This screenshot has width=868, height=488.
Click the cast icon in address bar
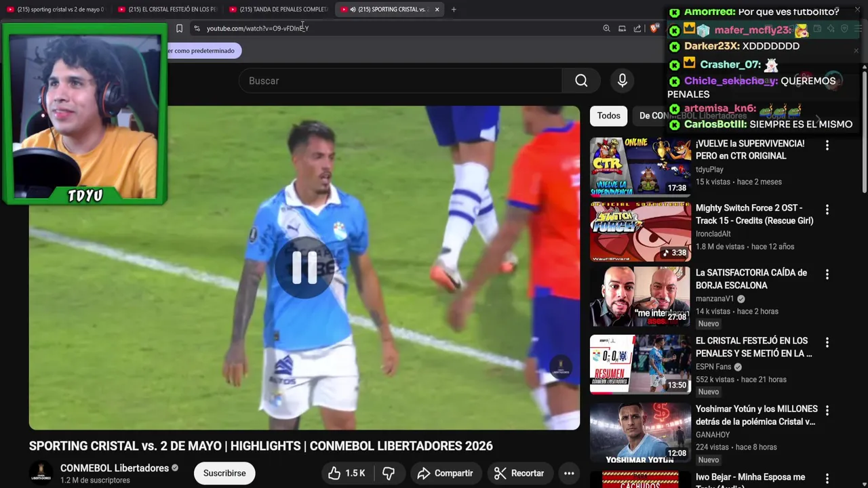(x=622, y=28)
